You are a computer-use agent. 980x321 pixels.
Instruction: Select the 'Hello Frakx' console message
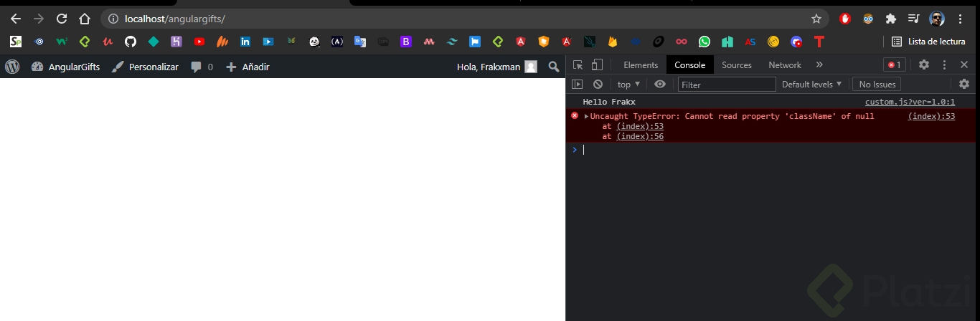tap(609, 102)
